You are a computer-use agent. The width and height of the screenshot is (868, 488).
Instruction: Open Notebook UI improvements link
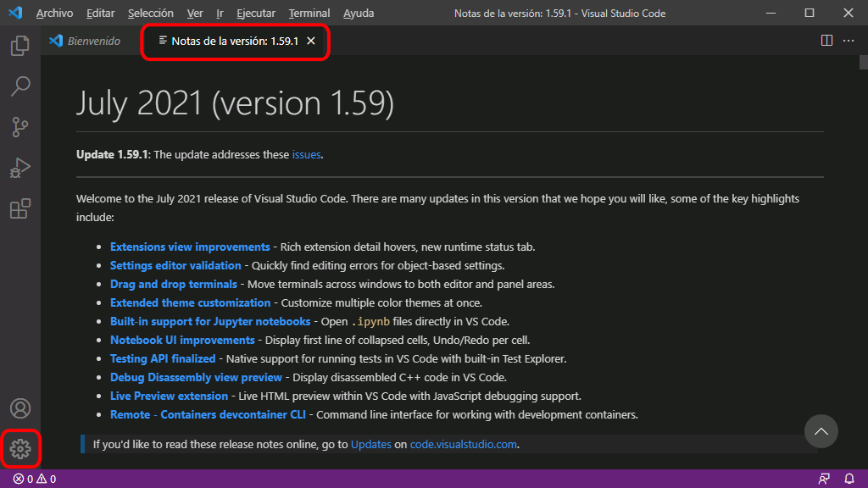182,340
